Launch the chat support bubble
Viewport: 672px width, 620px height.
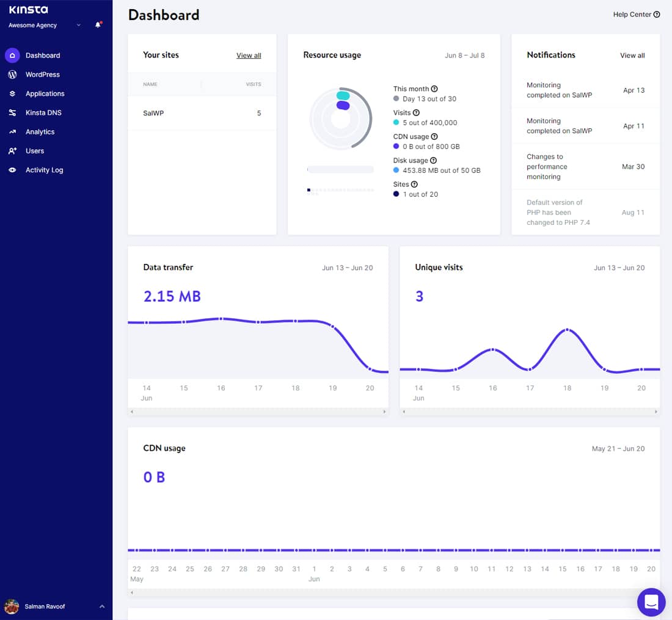coord(651,602)
